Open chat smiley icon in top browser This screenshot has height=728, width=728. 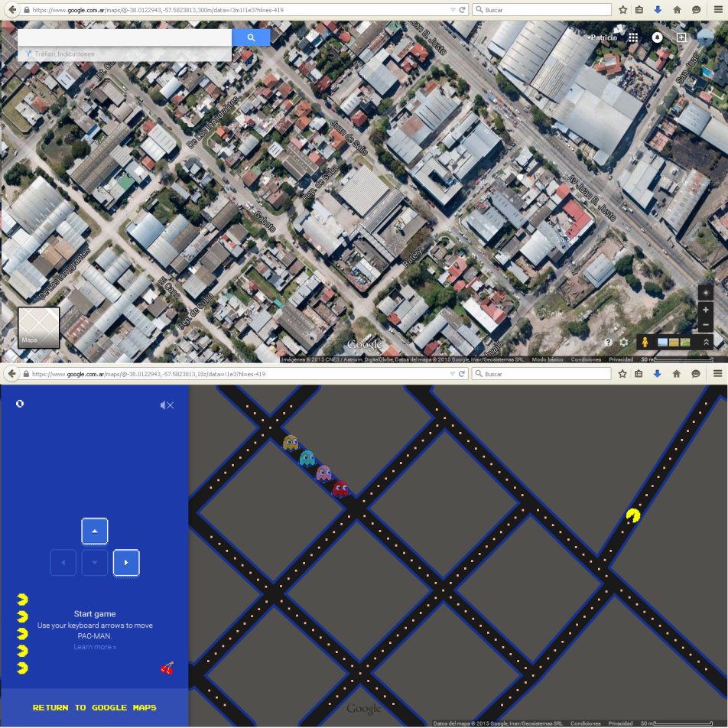click(x=696, y=10)
